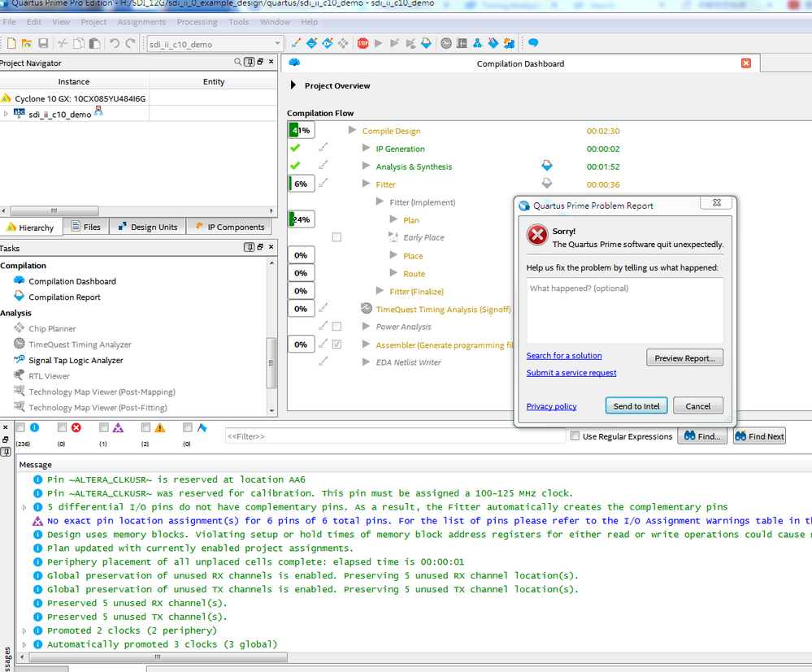This screenshot has width=812, height=672.
Task: Click the New File toolbar icon
Action: (11, 43)
